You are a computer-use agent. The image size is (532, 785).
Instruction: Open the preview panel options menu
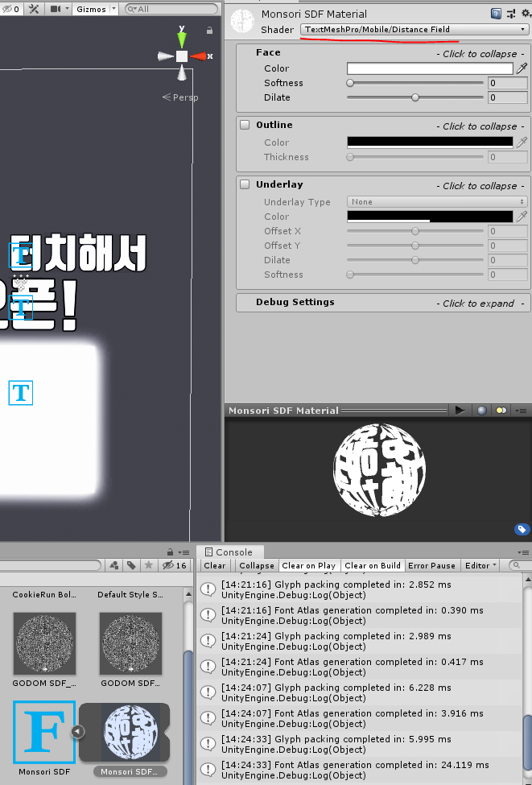[x=521, y=411]
